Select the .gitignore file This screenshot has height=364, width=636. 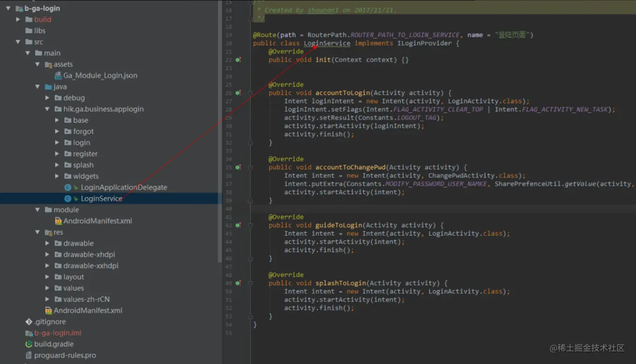tap(50, 322)
